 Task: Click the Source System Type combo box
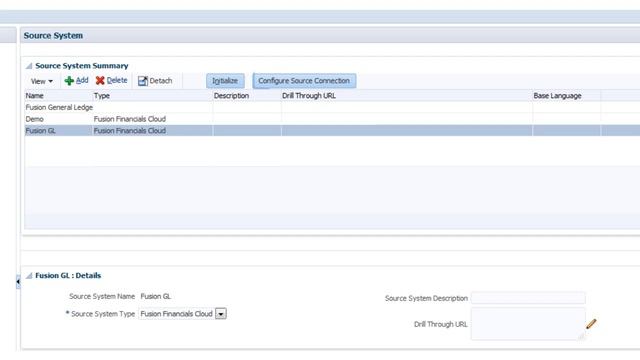[182, 314]
